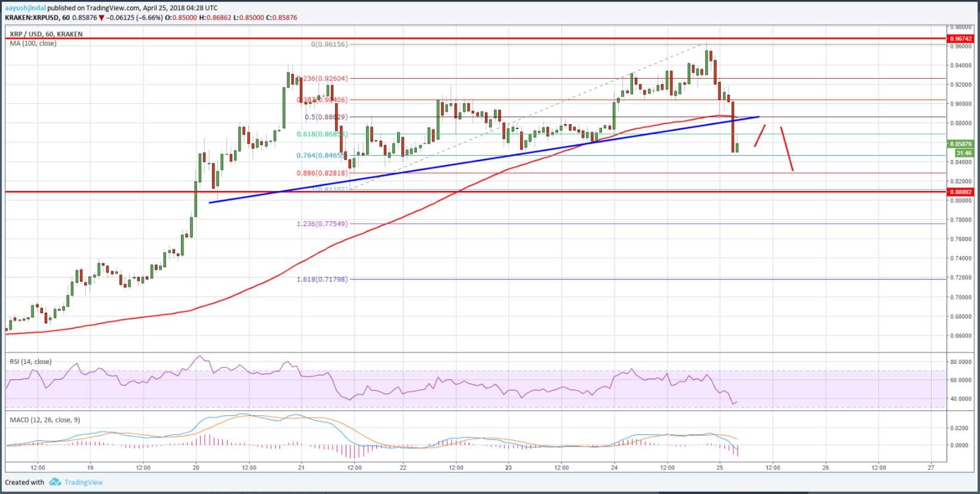This screenshot has height=494, width=980.
Task: Click the TradingView text in the footer
Action: [x=84, y=482]
